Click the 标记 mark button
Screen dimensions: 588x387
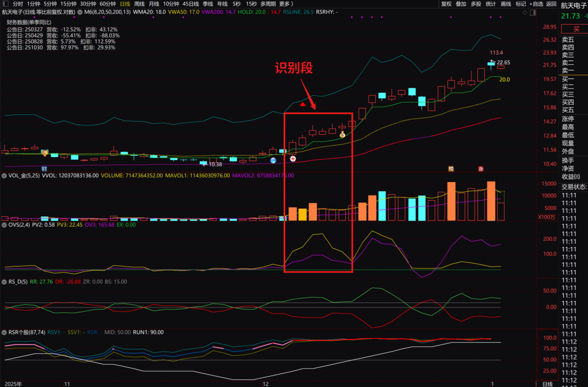click(x=520, y=4)
